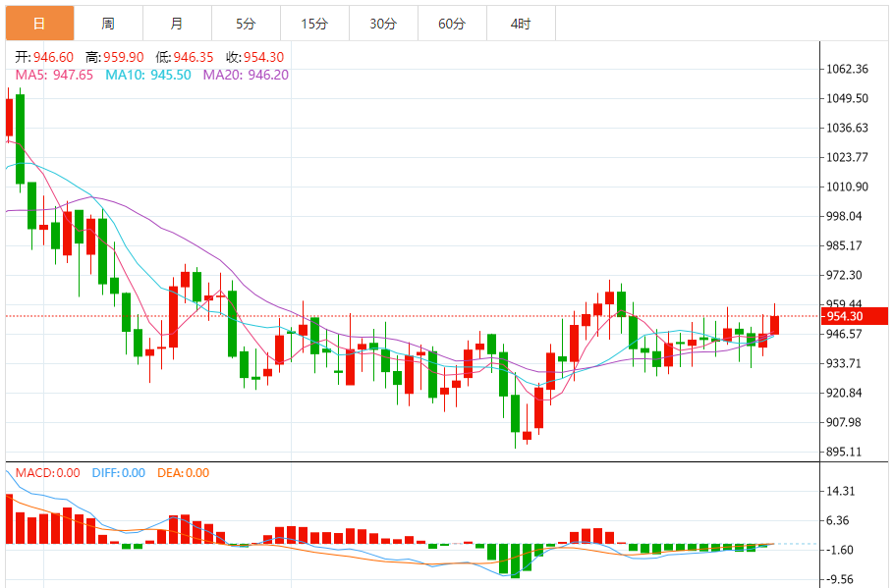Click the 1049.50 price axis label
The width and height of the screenshot is (894, 588).
[x=847, y=98]
